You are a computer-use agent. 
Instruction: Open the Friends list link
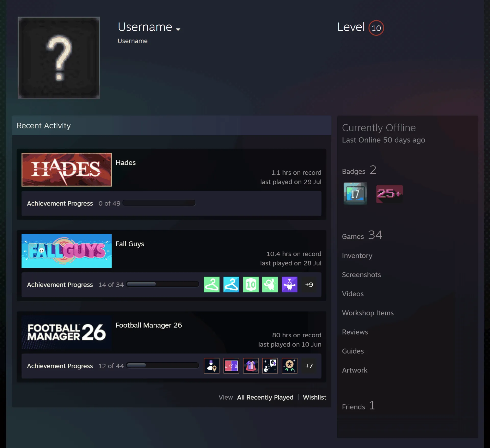point(358,406)
